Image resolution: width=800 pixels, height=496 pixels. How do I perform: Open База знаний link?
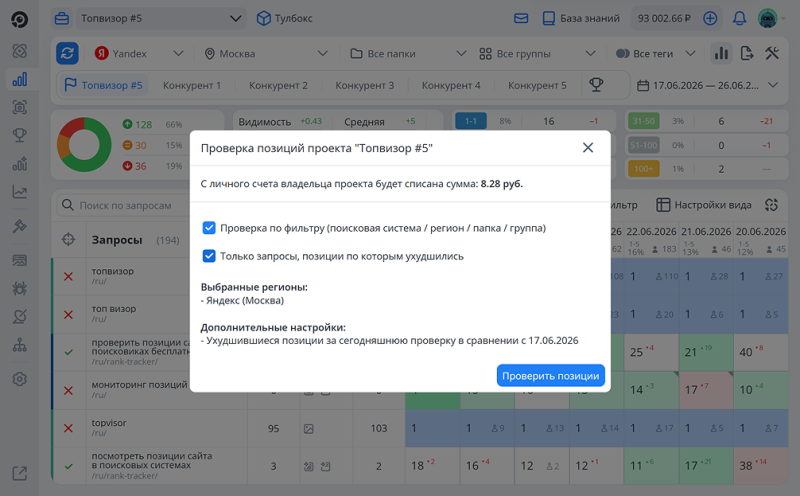point(581,18)
